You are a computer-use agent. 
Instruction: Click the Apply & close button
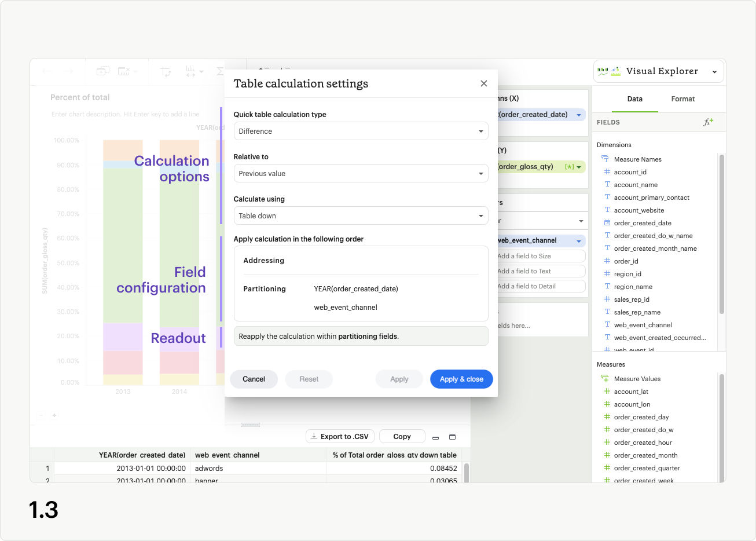(461, 379)
